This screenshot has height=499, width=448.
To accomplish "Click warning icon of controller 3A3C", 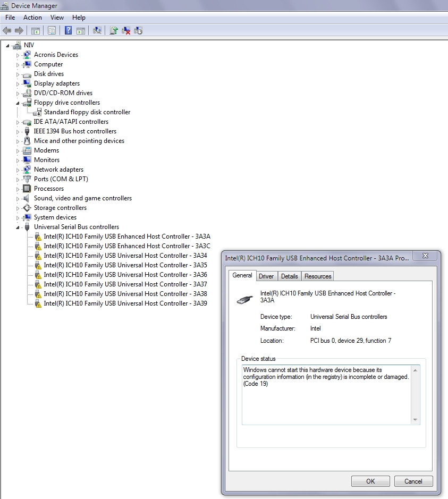I will point(38,246).
